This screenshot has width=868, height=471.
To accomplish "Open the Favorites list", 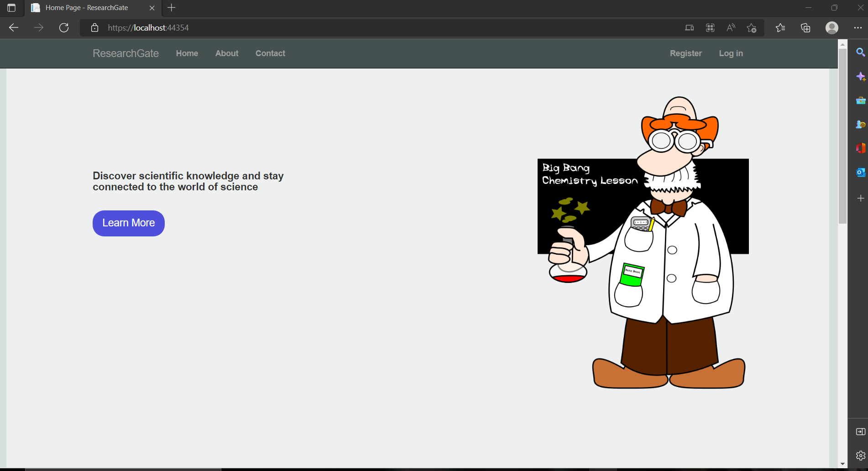I will pyautogui.click(x=780, y=27).
